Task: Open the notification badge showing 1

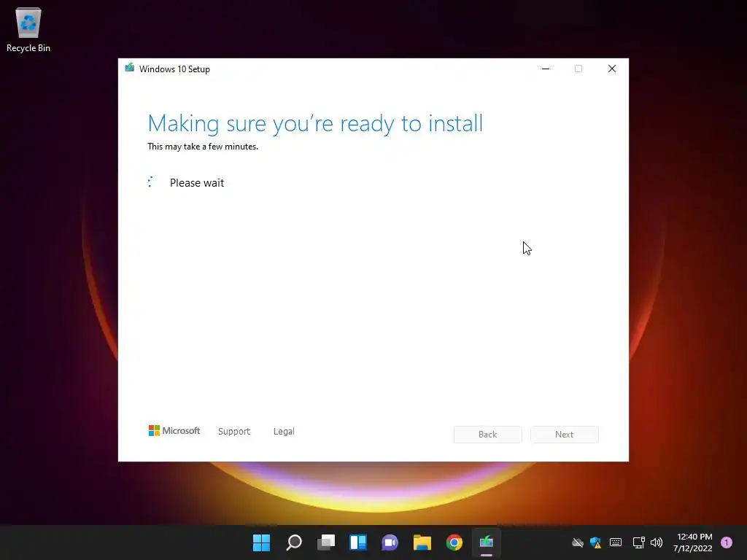Action: point(727,542)
